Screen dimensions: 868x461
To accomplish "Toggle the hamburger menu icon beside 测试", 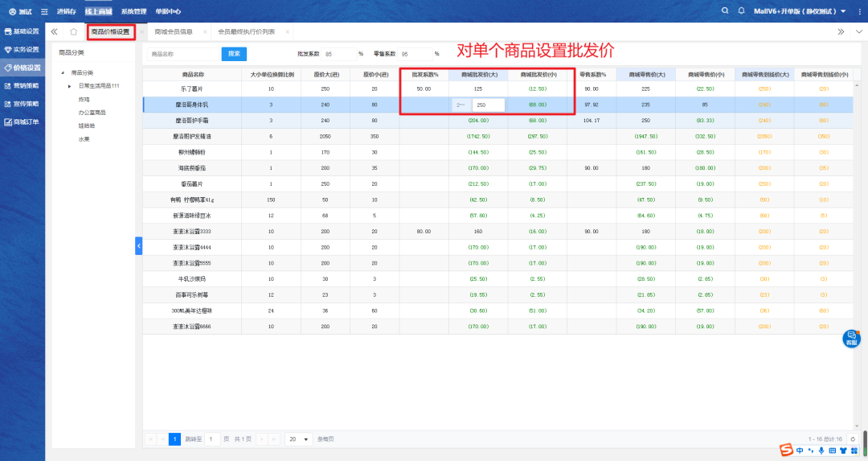I will coord(43,12).
